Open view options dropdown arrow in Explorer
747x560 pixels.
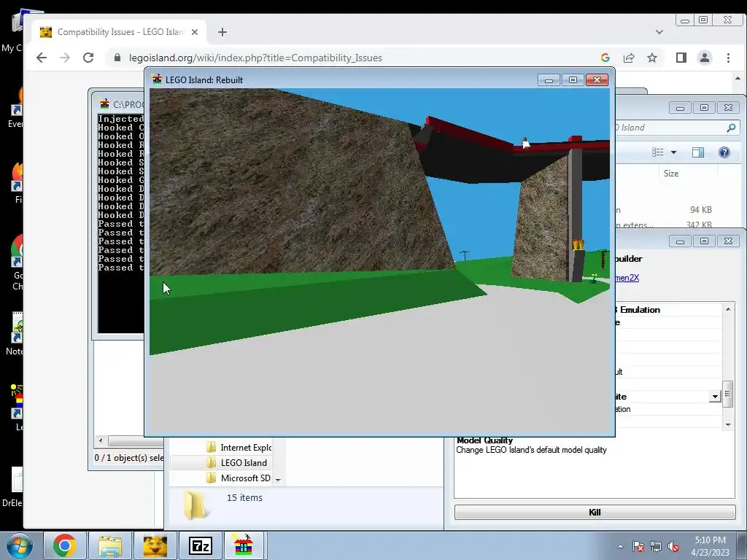click(673, 152)
